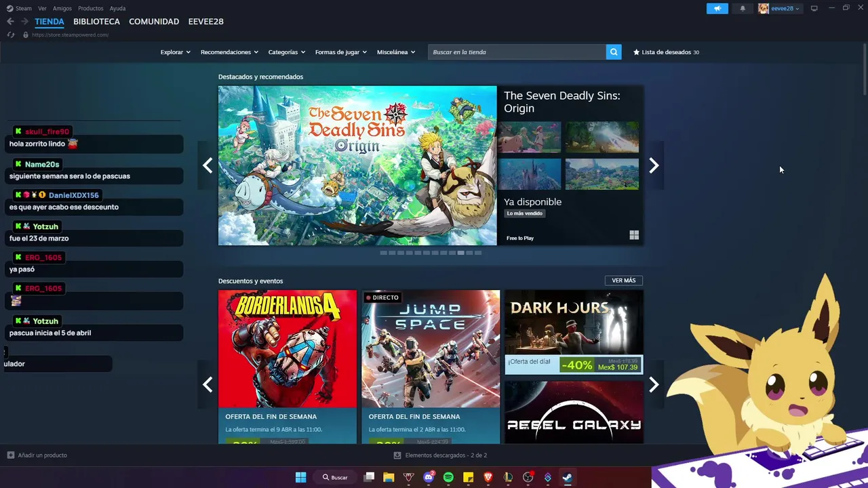Open Spotify from the taskbar

click(x=448, y=477)
